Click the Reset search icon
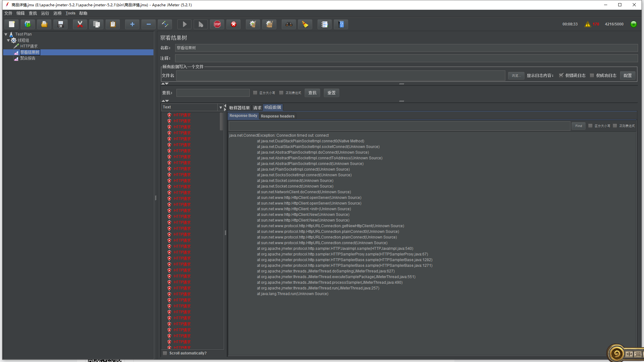Image resolution: width=644 pixels, height=362 pixels. [x=305, y=24]
